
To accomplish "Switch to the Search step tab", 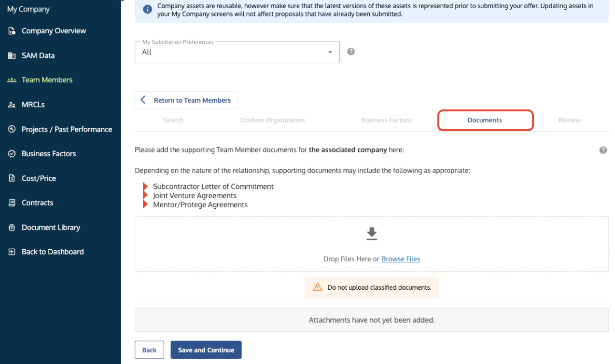I will point(173,120).
